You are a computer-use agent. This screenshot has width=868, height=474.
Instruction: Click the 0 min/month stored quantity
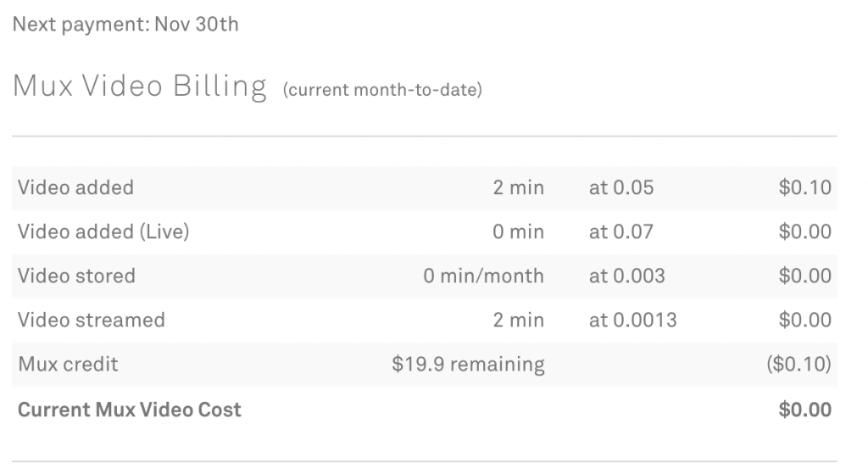click(x=484, y=276)
